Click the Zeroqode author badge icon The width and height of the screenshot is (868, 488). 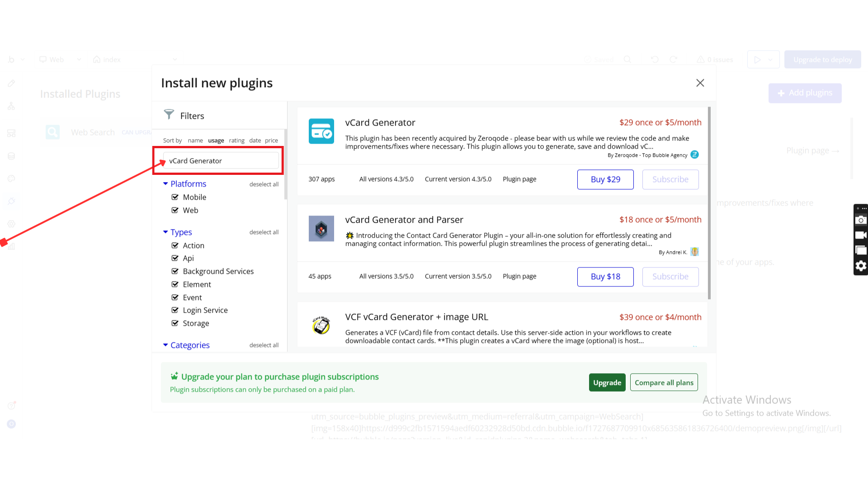click(694, 155)
